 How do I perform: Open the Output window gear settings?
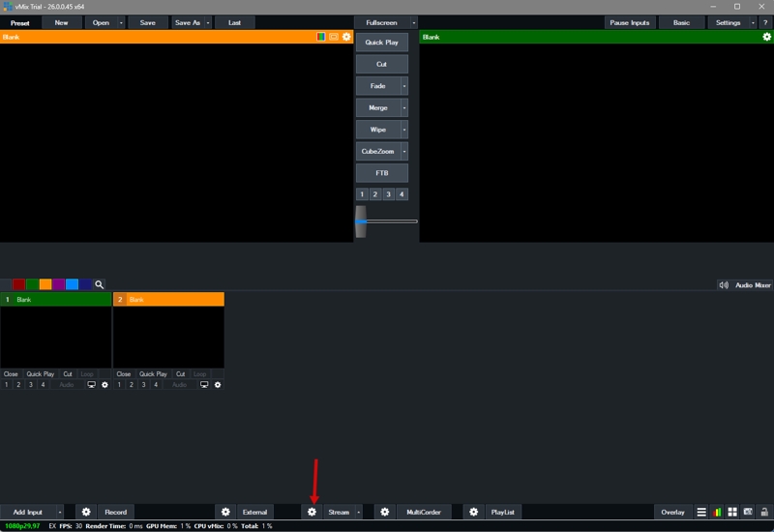point(766,37)
